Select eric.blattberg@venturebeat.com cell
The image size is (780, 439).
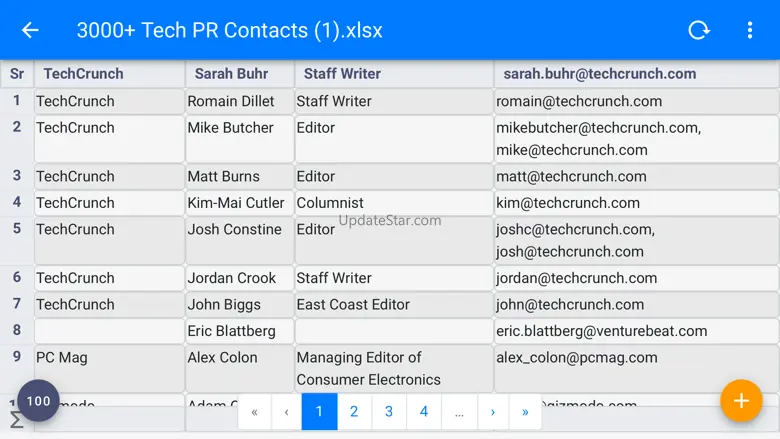coord(637,331)
